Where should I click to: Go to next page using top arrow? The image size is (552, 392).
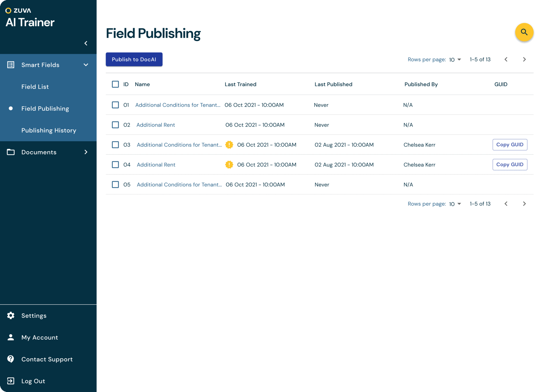point(524,59)
